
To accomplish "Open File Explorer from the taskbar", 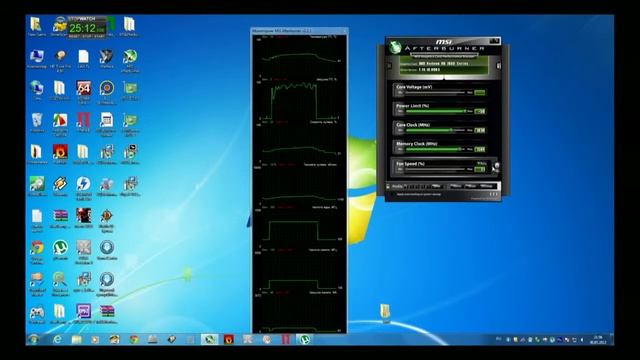I will pos(76,339).
